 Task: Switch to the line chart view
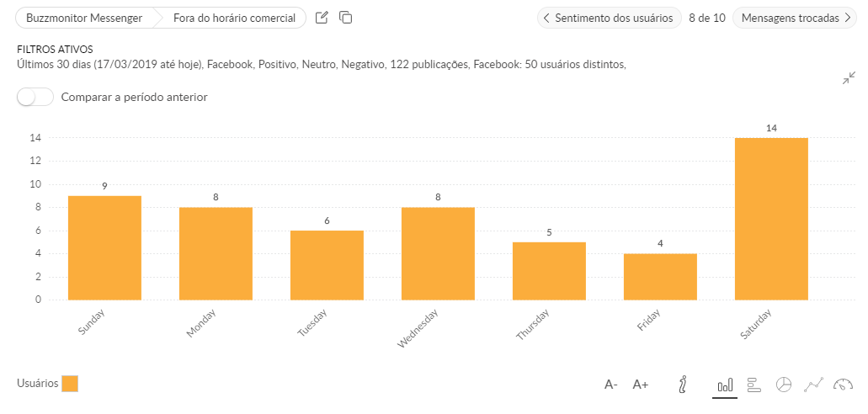click(813, 385)
